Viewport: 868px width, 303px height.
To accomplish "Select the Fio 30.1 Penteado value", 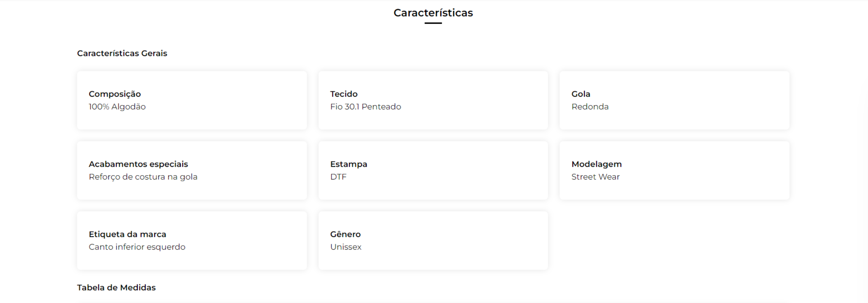I will click(x=366, y=107).
